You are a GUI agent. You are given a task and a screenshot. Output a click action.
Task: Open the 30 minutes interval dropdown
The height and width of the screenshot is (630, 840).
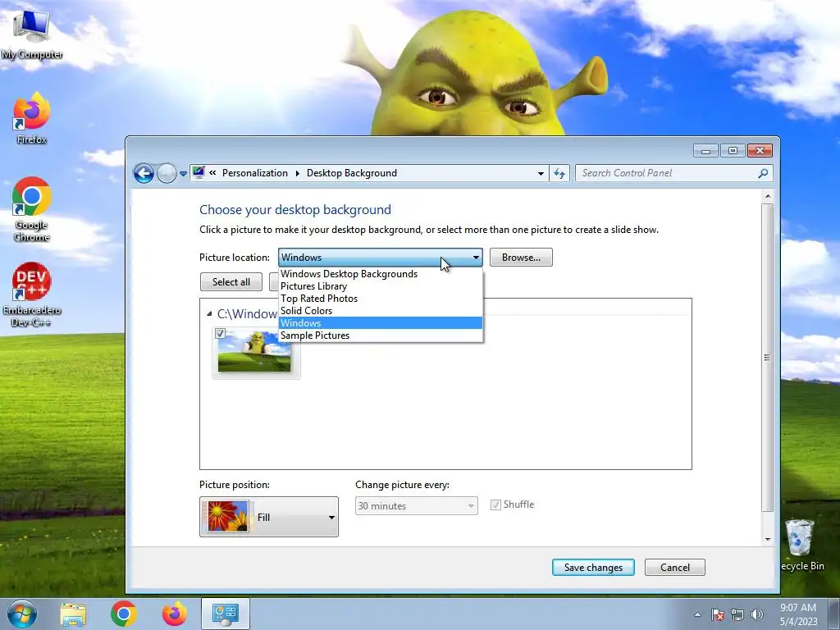click(x=416, y=505)
